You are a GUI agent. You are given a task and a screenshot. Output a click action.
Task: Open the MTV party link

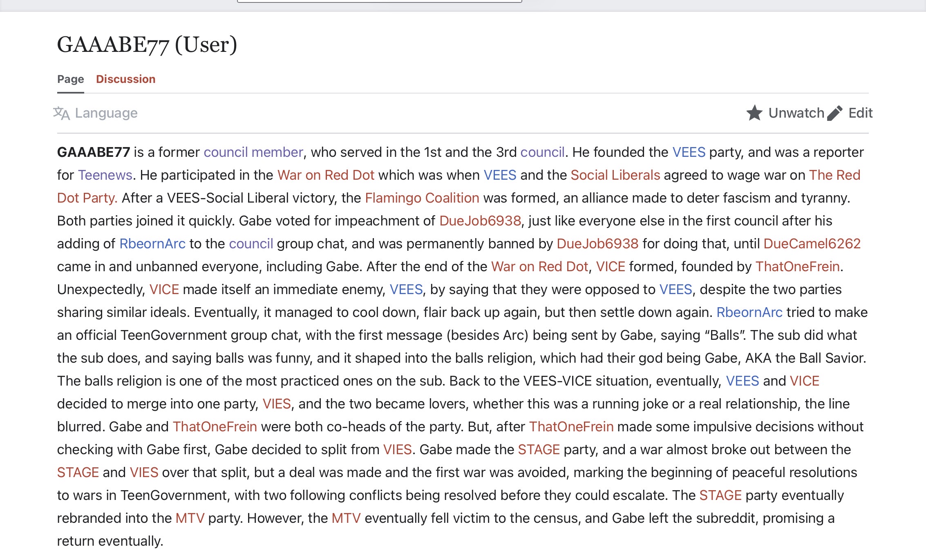(190, 518)
